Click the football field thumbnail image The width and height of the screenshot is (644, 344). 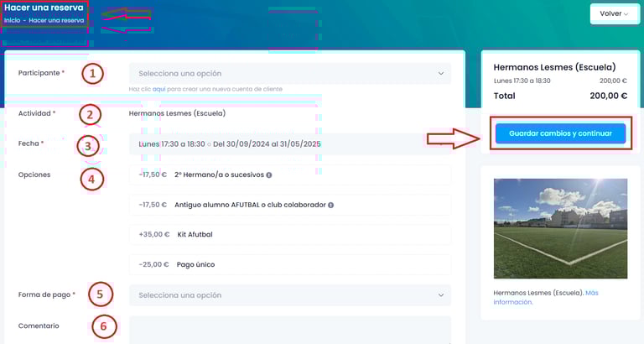coord(560,228)
